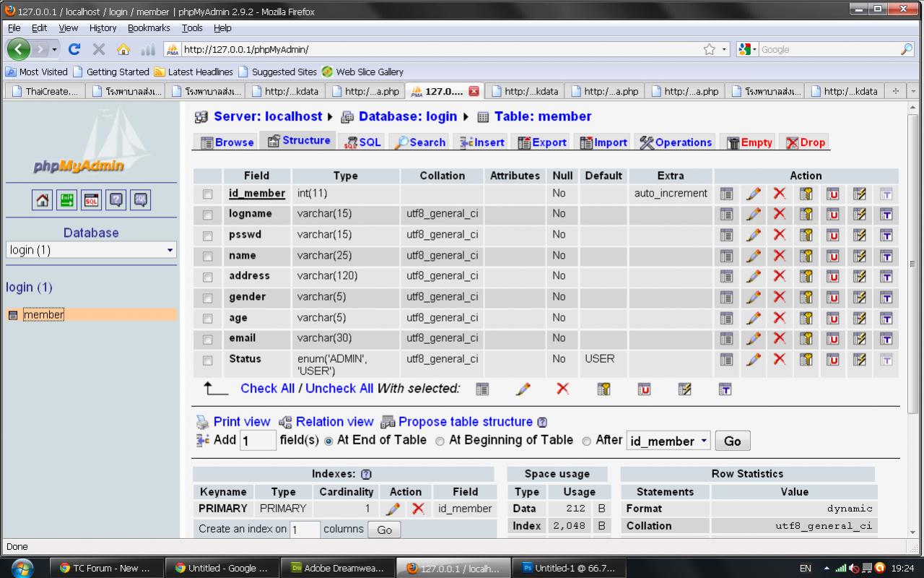The width and height of the screenshot is (924, 578).
Task: Open the Firefox Bookmarks menu
Action: tap(149, 28)
